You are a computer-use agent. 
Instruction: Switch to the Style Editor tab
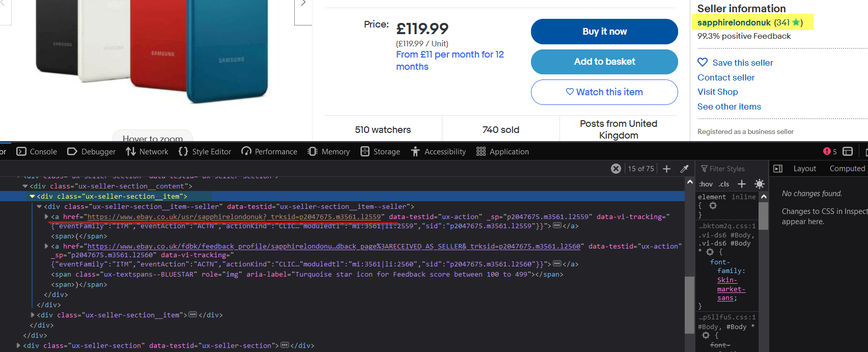(205, 152)
